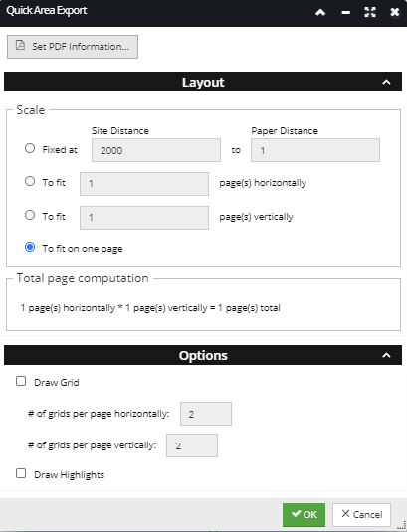Click grids per page horizontally field

(x=206, y=414)
